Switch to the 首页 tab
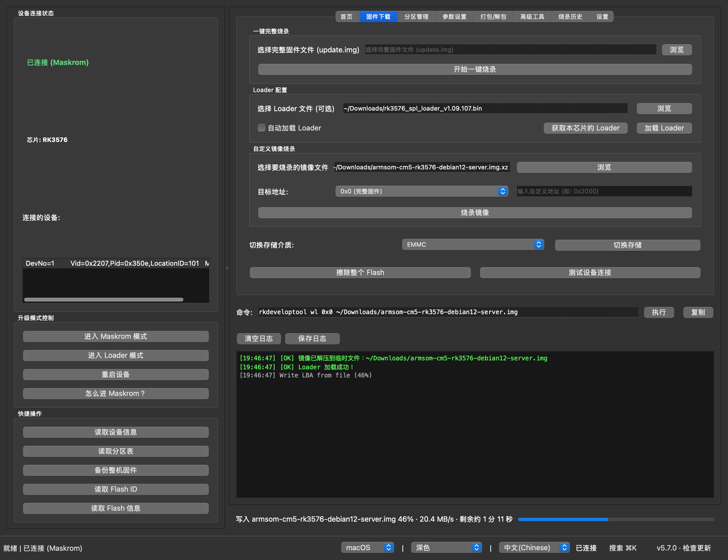 click(347, 17)
